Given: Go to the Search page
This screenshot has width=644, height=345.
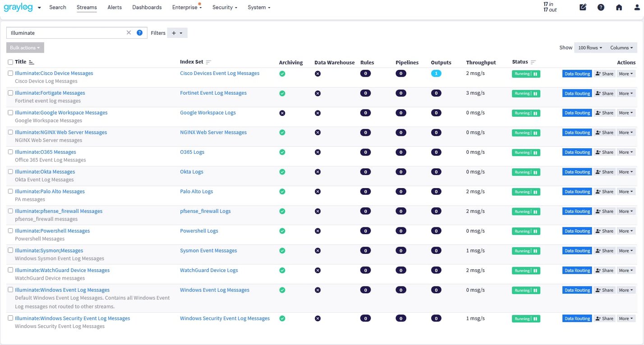Looking at the screenshot, I should 58,7.
